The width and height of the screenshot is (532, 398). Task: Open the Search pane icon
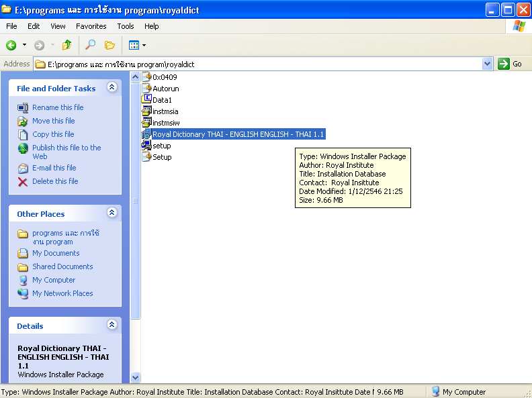point(90,45)
